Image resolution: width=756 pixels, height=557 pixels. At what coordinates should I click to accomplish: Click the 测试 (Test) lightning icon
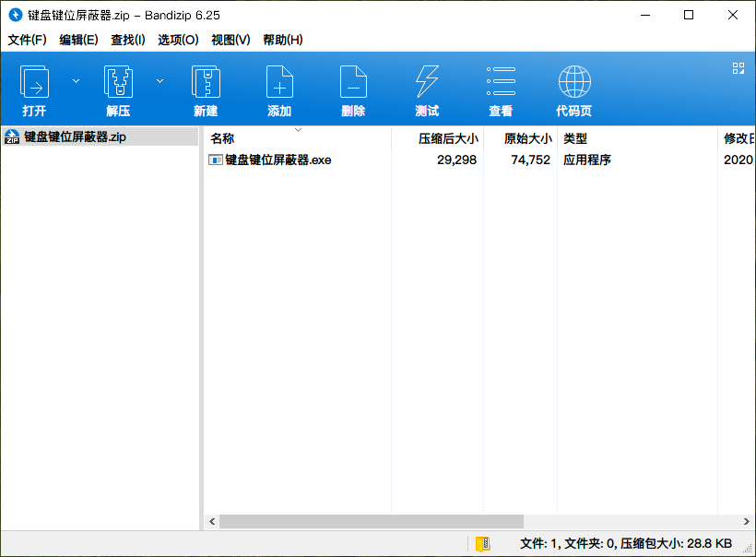point(427,90)
